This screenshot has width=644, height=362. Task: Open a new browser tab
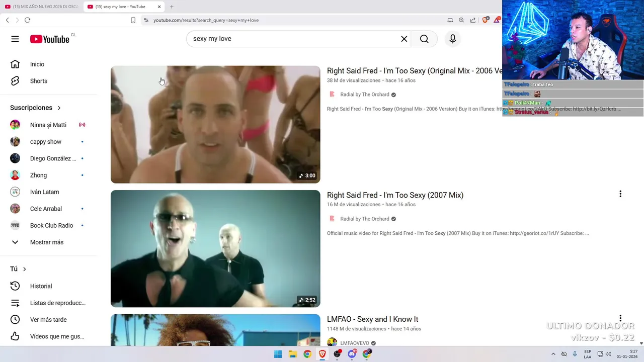(172, 7)
